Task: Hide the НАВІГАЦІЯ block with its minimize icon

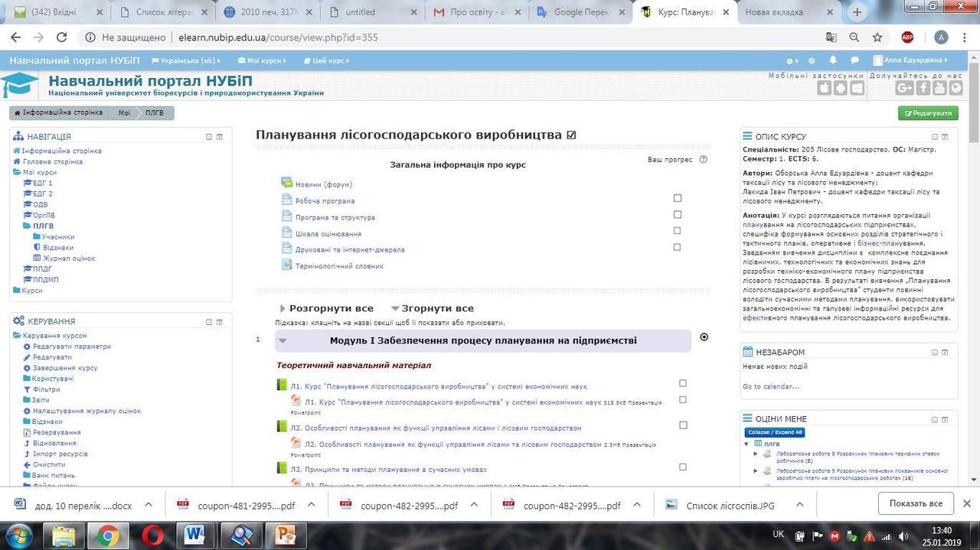Action: (x=208, y=137)
